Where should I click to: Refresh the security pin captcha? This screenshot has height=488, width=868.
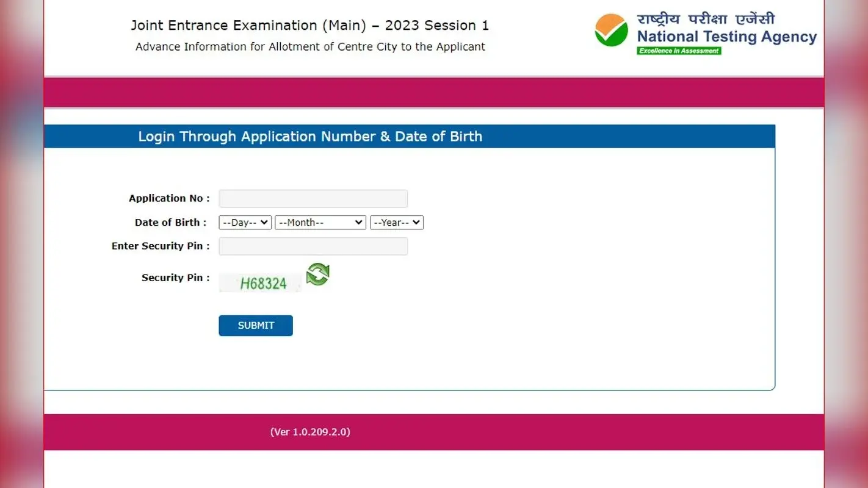tap(317, 274)
